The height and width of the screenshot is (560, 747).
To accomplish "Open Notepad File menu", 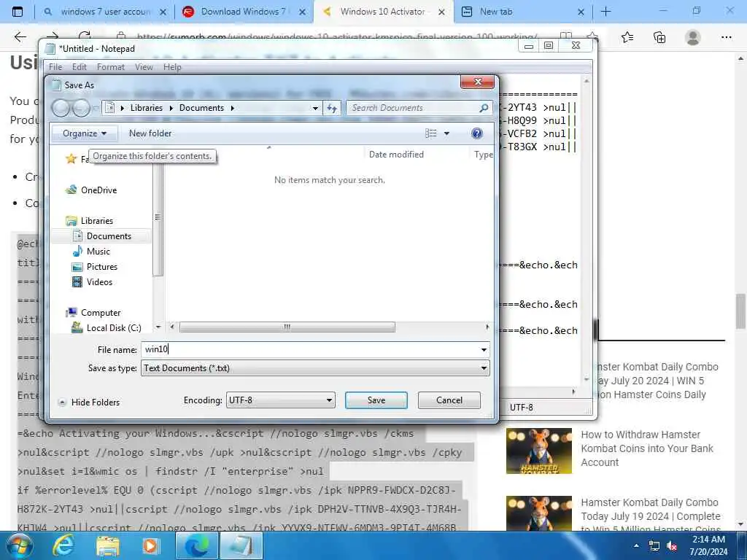I will tap(55, 67).
